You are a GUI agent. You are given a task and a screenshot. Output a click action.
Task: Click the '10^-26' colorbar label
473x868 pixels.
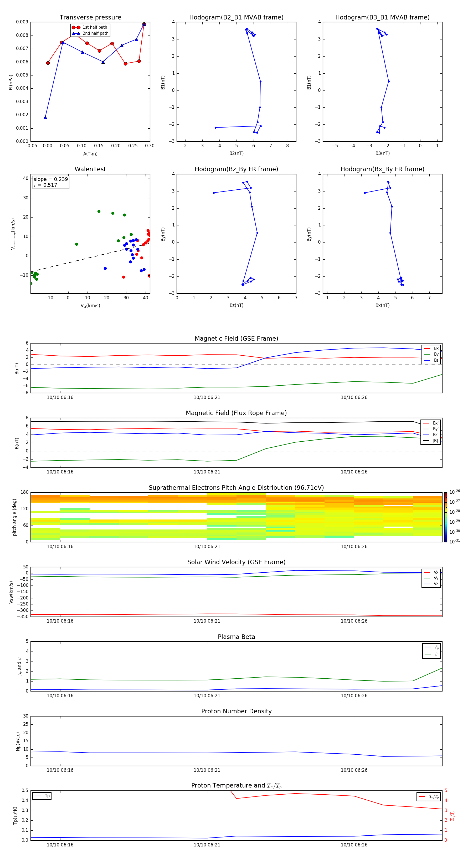(x=455, y=492)
